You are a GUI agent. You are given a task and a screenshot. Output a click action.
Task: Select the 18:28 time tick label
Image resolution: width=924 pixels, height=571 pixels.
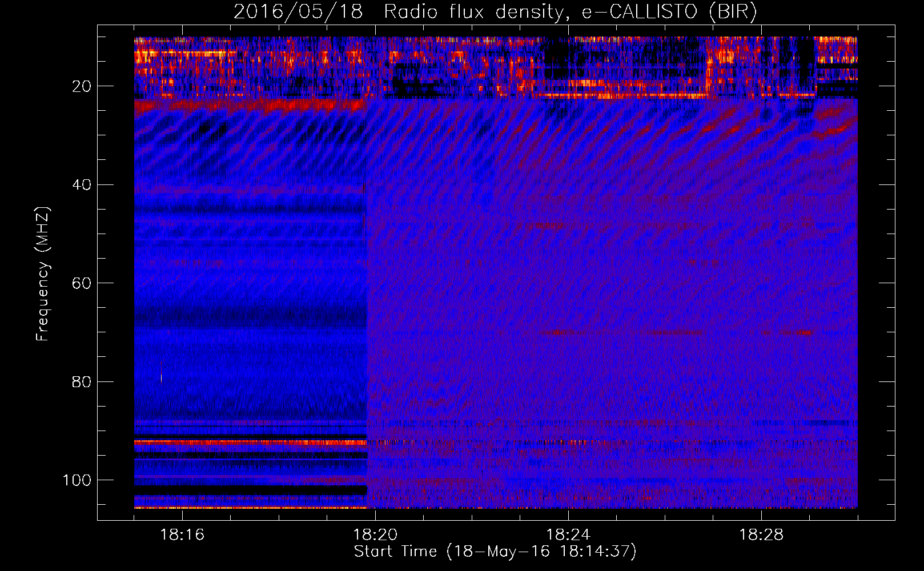pyautogui.click(x=761, y=535)
